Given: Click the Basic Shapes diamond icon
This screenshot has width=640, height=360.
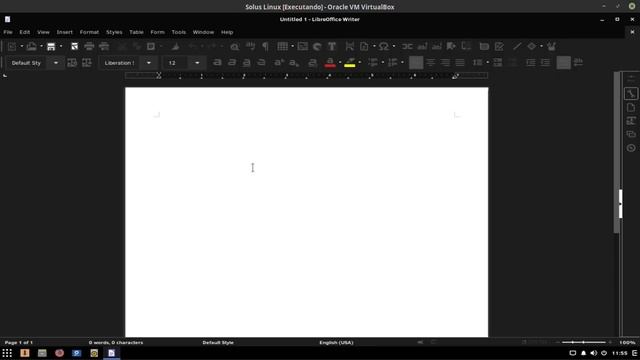Looking at the screenshot, I should click(532, 47).
